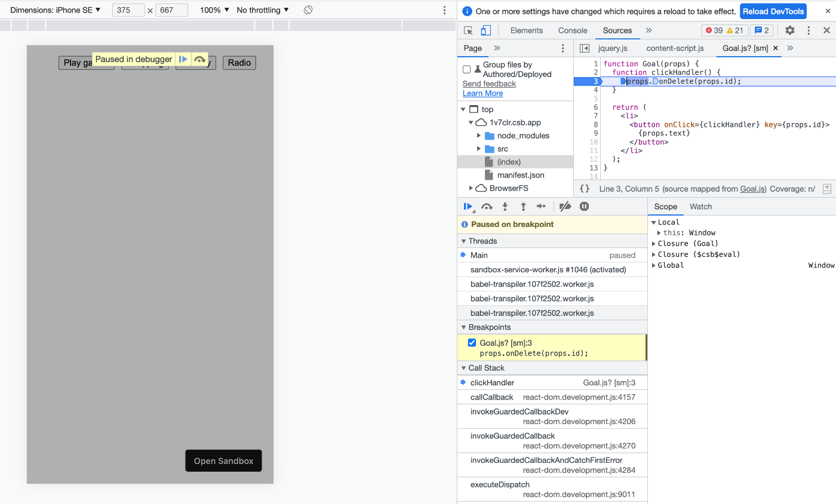The width and height of the screenshot is (836, 504).
Task: Open the Goal.js source mapped link
Action: point(752,189)
